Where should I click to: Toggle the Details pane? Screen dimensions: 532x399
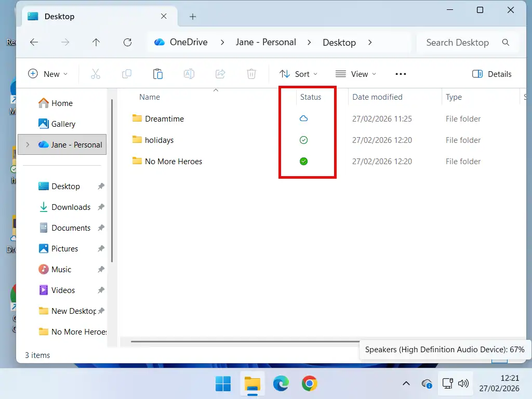(491, 74)
